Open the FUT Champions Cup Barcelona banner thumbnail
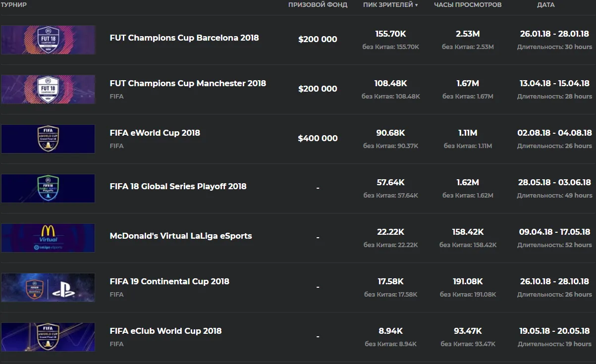Screen dimensions: 596x364 click(48, 40)
